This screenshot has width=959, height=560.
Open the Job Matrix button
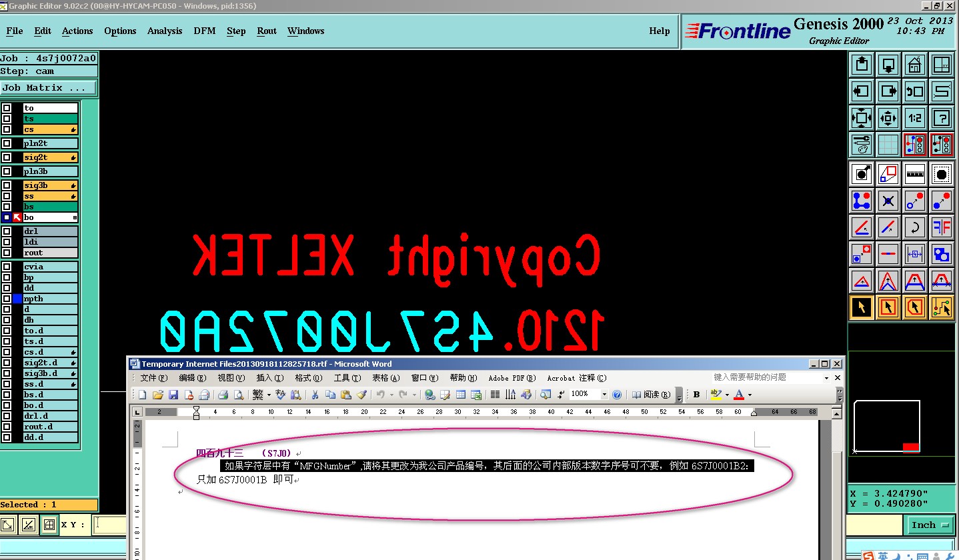pos(49,87)
